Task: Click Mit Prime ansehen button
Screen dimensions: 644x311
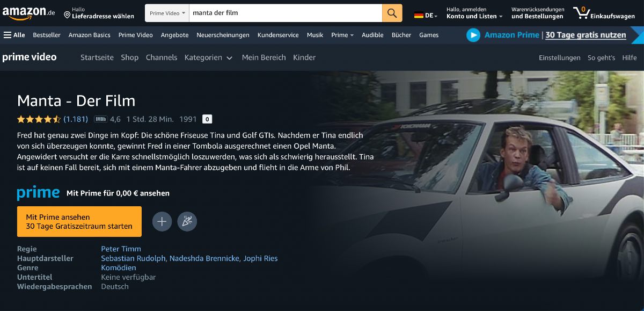Action: tap(79, 221)
